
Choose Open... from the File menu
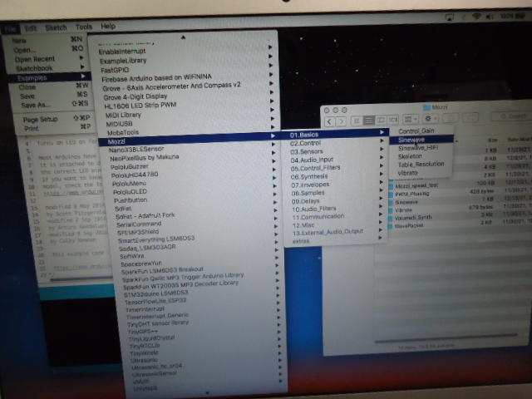47,50
